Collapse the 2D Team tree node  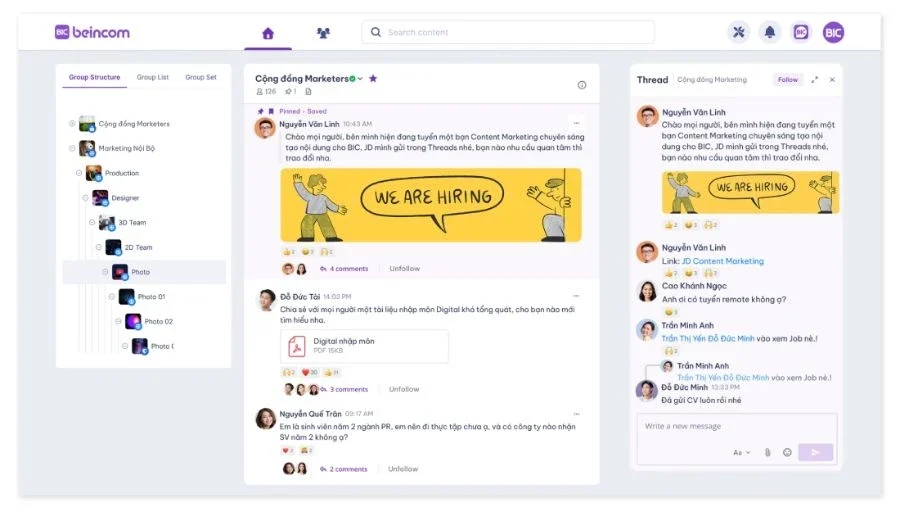[99, 247]
